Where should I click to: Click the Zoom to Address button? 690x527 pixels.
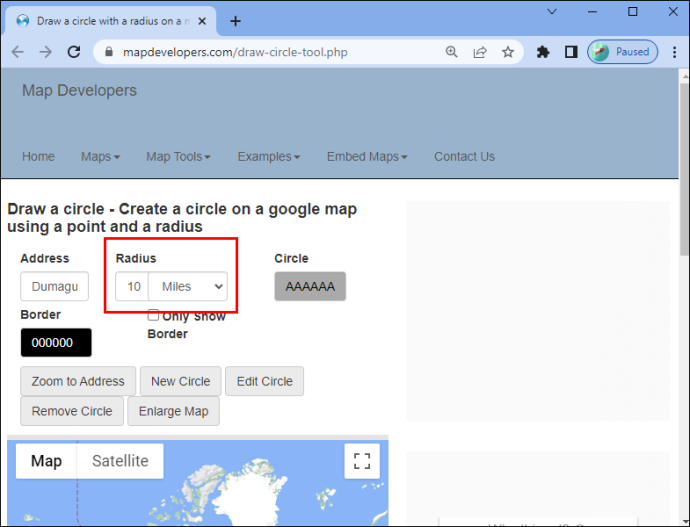pos(78,381)
